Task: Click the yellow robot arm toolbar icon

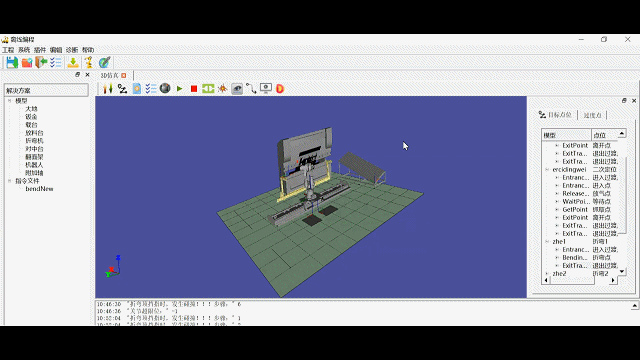Action: click(x=89, y=62)
